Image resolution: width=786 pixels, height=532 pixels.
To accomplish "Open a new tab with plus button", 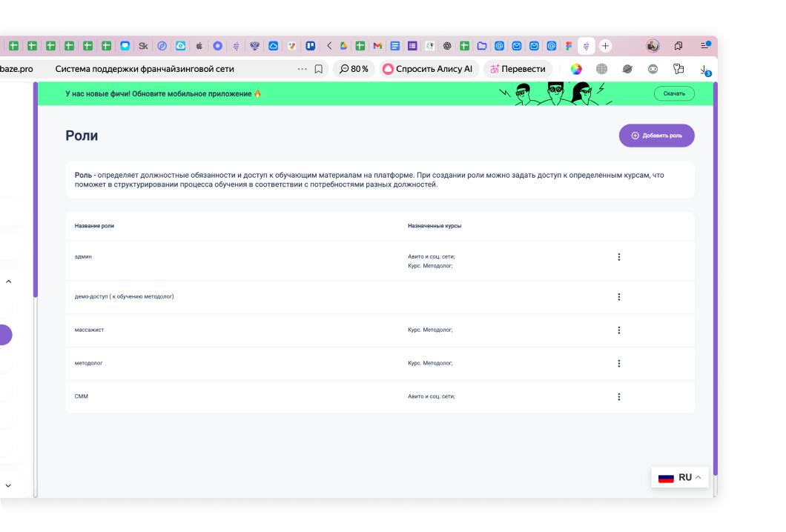I will coord(605,46).
